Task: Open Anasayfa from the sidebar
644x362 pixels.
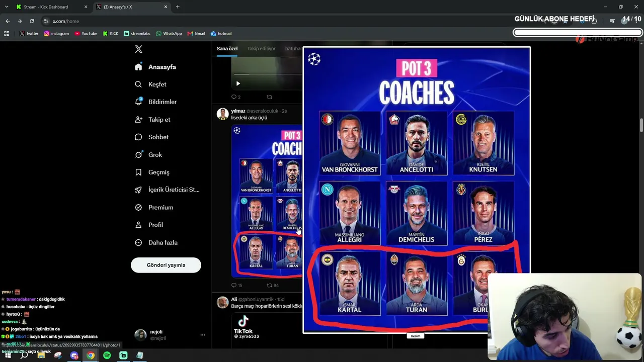Action: point(156,67)
